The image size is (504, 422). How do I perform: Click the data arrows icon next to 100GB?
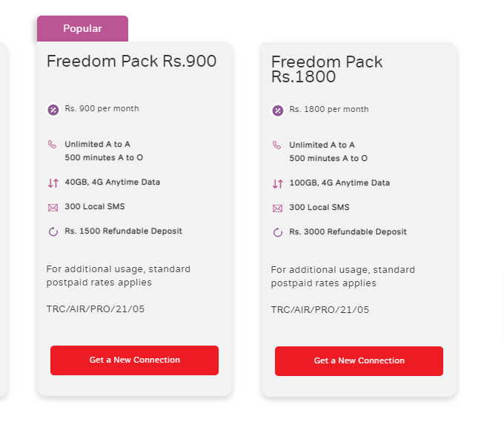click(278, 184)
